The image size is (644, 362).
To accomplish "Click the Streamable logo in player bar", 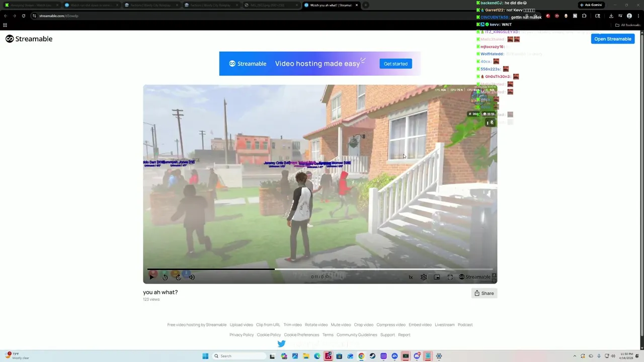I will [x=474, y=277].
